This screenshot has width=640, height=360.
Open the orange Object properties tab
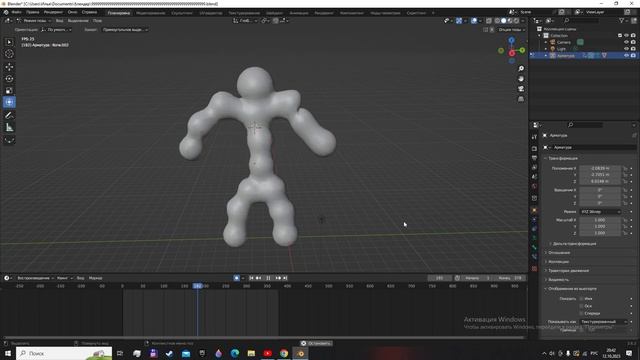click(534, 211)
